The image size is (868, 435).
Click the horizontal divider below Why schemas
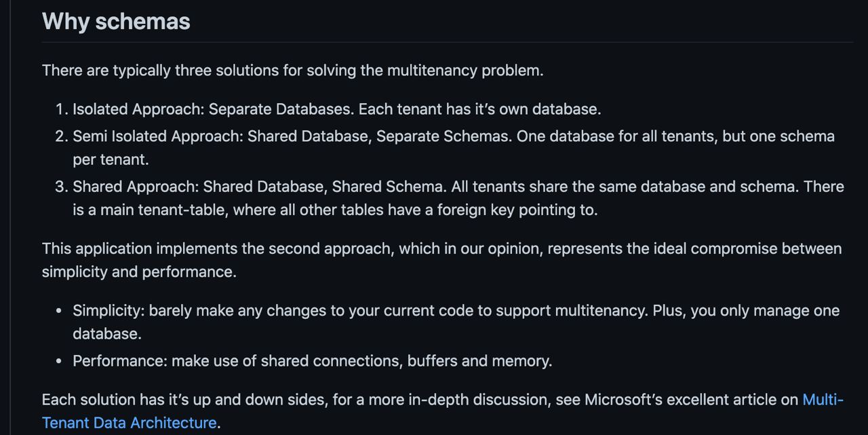(x=448, y=42)
